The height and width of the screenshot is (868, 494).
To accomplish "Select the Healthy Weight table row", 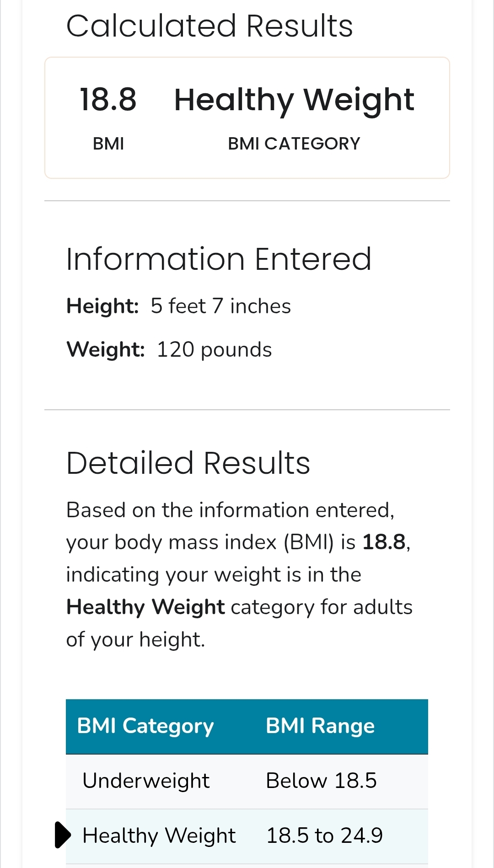I will tap(247, 836).
